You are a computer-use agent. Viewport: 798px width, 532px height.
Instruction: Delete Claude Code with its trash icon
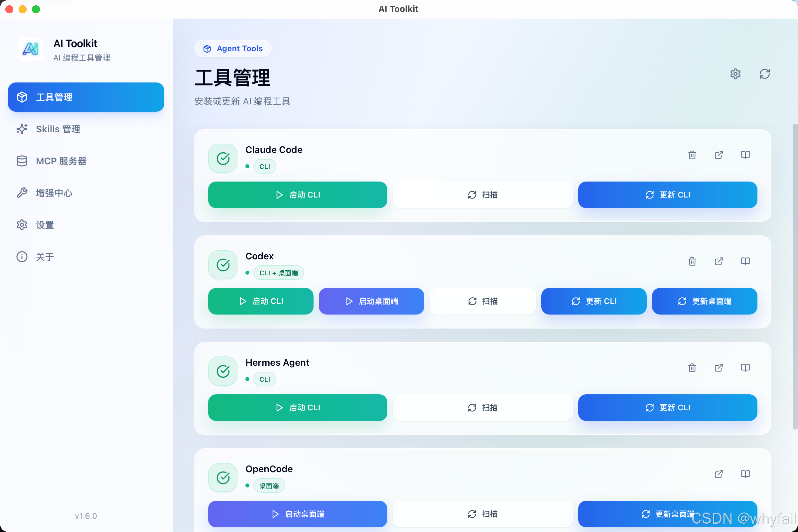[692, 155]
